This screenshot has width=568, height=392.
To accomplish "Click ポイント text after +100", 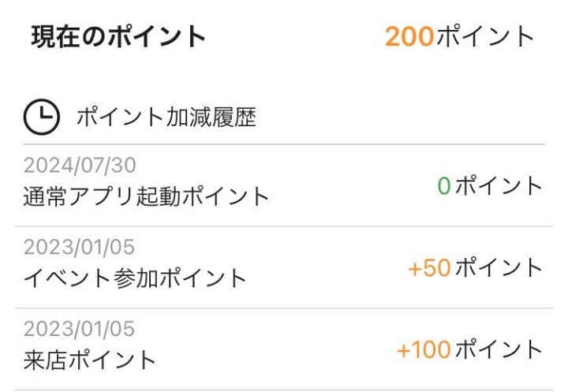I will point(500,349).
